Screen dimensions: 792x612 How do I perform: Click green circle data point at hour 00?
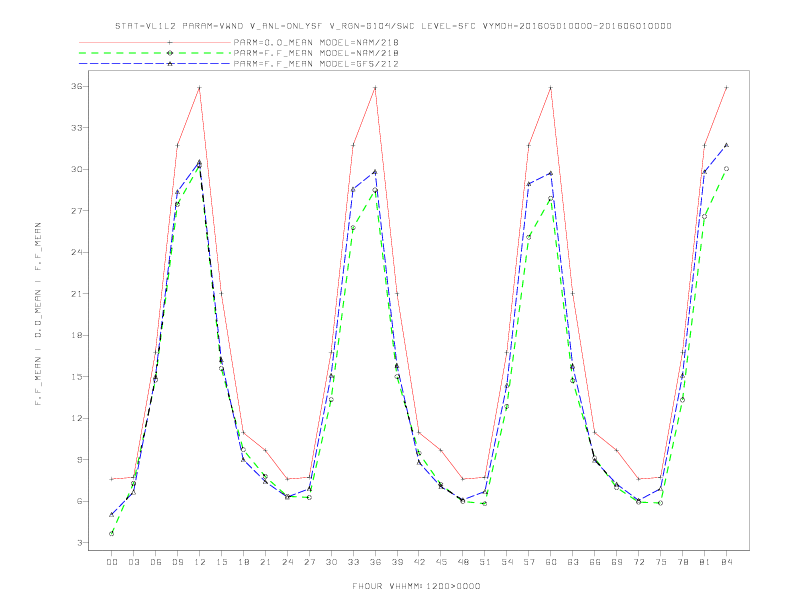tap(112, 534)
